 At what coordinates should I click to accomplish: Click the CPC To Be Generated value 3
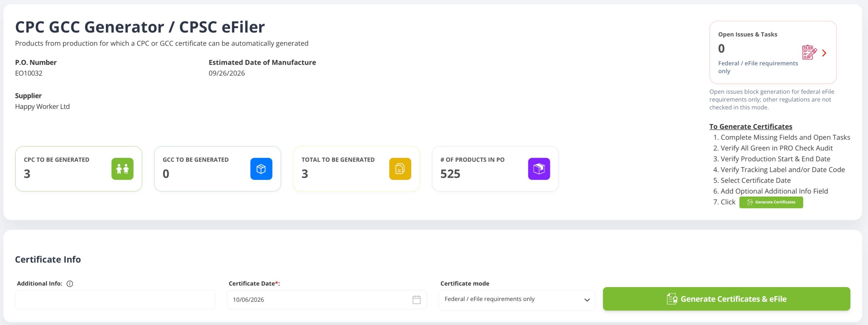click(x=27, y=174)
